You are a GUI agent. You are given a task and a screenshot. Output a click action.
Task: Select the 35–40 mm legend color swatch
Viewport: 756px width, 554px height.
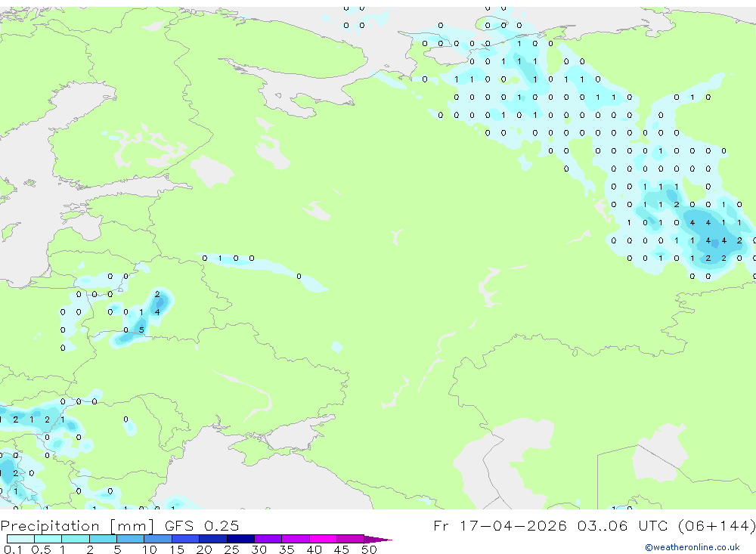pyautogui.click(x=296, y=539)
